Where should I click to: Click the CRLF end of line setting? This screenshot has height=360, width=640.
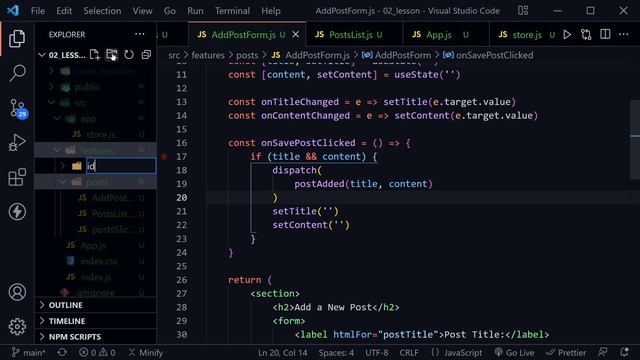point(409,352)
